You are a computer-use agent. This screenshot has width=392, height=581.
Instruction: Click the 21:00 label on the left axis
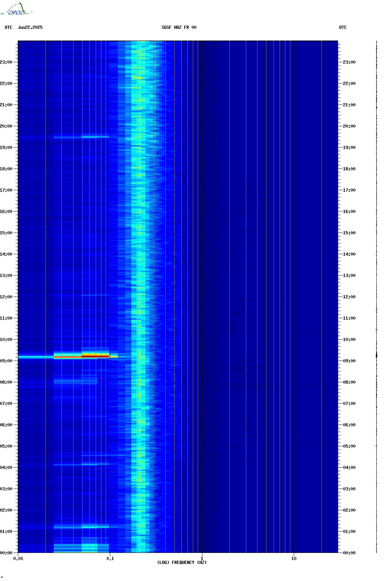[x=6, y=105]
